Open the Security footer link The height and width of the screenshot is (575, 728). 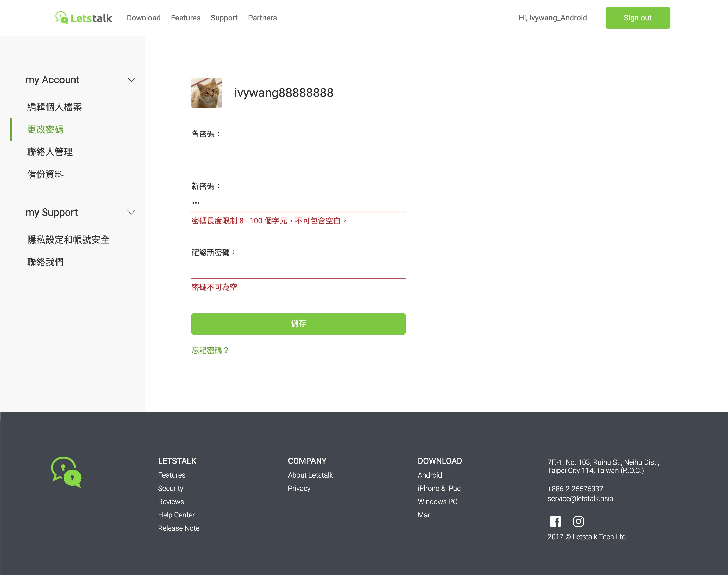click(x=171, y=489)
